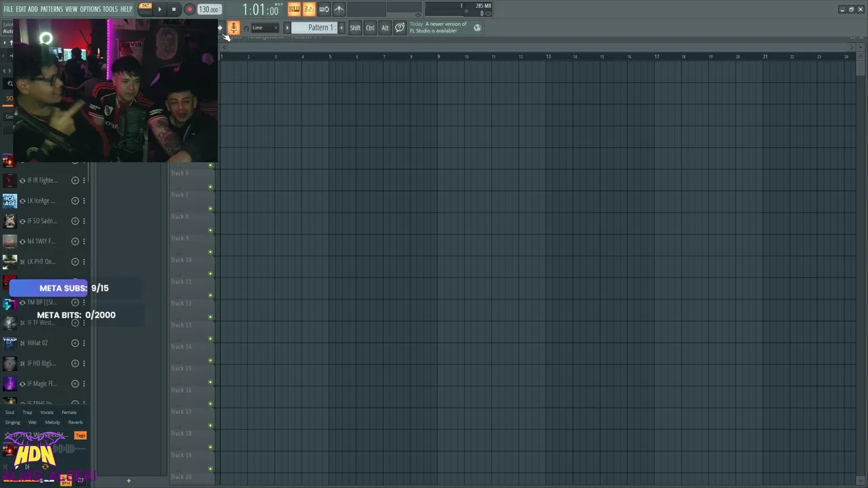Open the HELP menu
868x488 pixels.
[x=126, y=9]
